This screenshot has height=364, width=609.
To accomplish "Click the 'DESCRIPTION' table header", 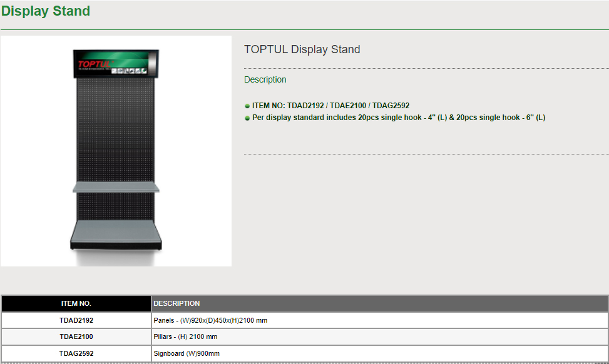I will coord(379,303).
